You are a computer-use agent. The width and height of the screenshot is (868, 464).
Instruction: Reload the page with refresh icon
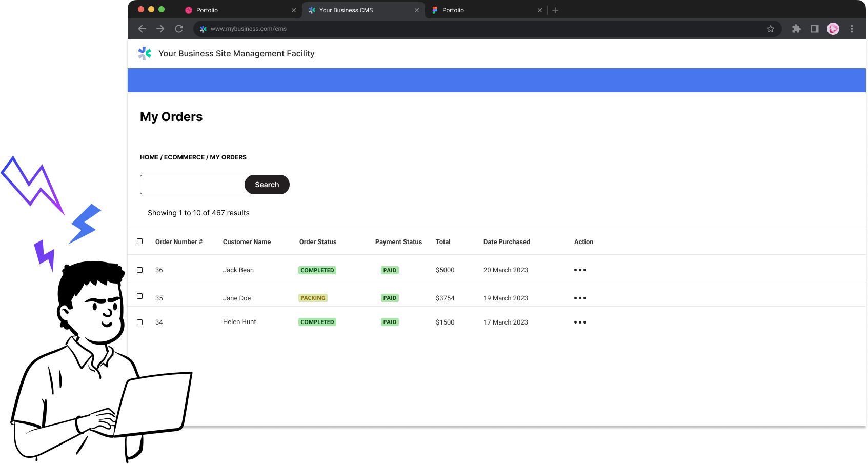(x=179, y=29)
